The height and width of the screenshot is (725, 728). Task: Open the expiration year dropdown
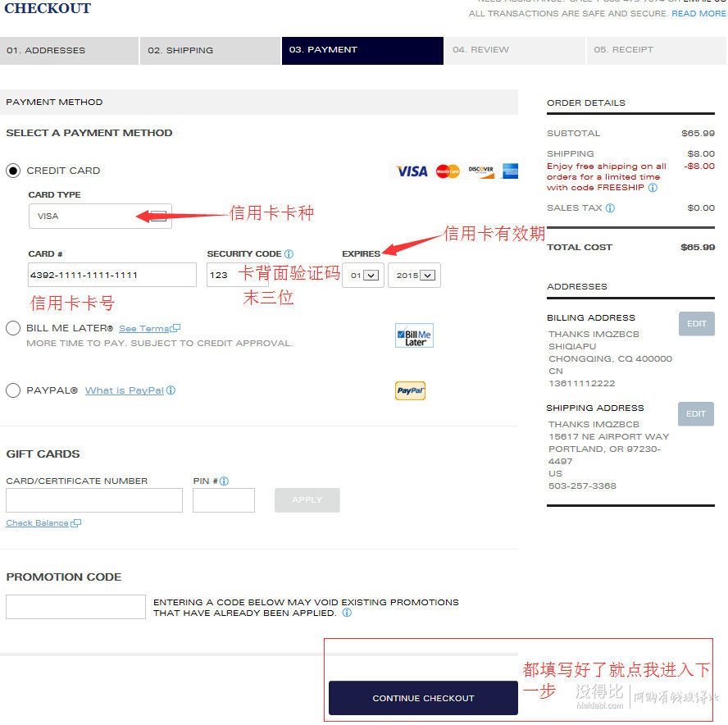[x=414, y=276]
